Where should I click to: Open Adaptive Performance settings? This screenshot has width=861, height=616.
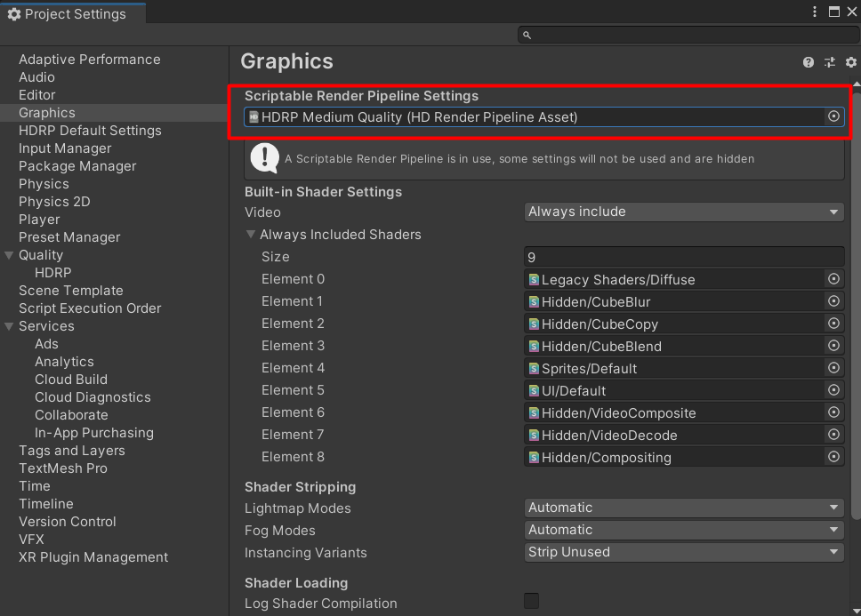point(90,60)
